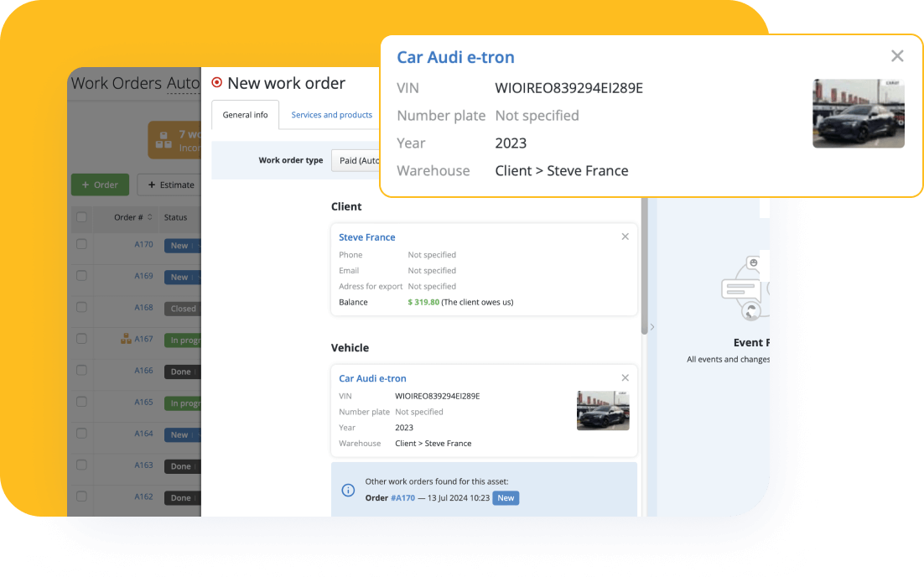Open order A166 in list

(143, 370)
